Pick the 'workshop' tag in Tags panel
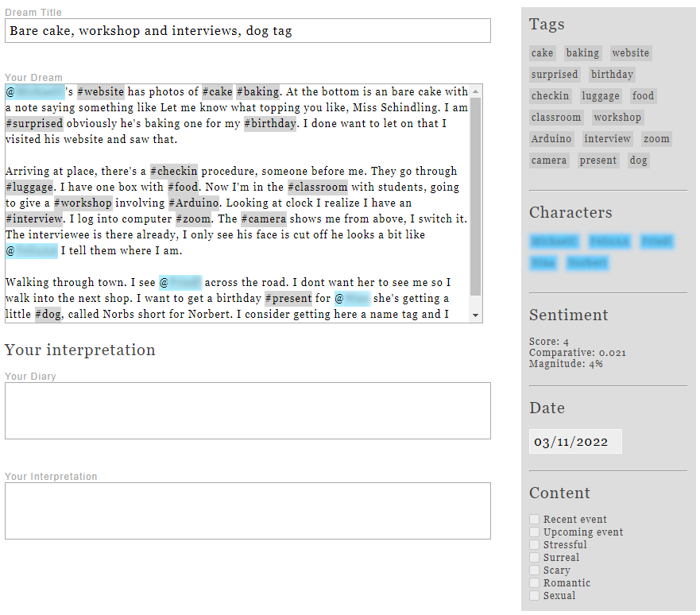Image resolution: width=700 pixels, height=615 pixels. (617, 118)
